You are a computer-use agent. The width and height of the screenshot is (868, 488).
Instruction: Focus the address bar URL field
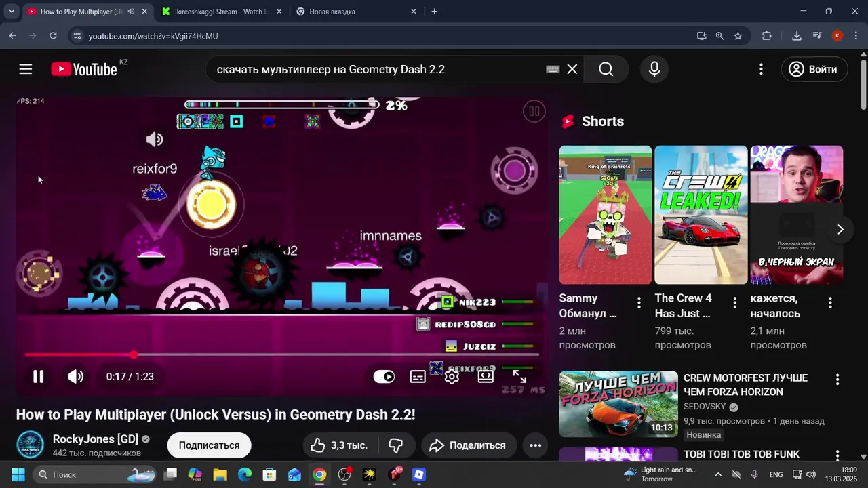(x=387, y=36)
